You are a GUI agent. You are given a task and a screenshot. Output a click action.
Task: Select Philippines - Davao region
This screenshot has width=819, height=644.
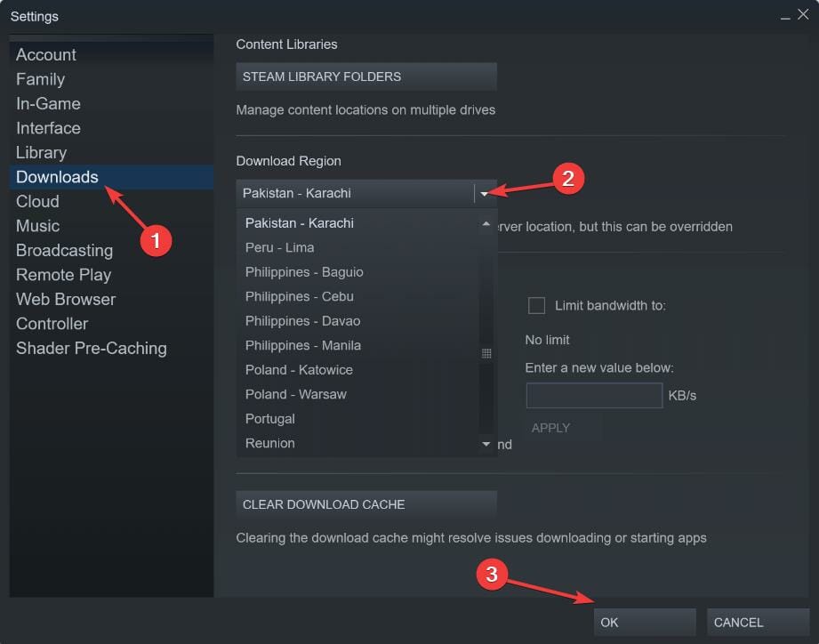tap(357, 322)
